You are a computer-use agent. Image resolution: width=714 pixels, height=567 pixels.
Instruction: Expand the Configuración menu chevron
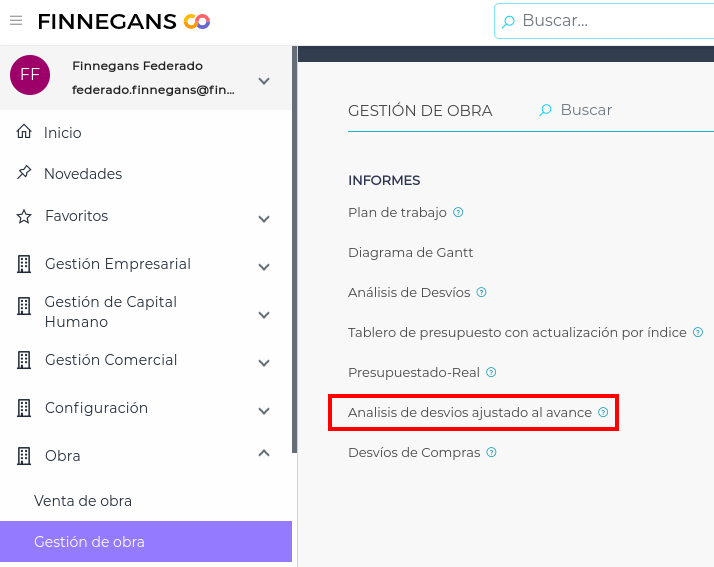click(x=264, y=410)
